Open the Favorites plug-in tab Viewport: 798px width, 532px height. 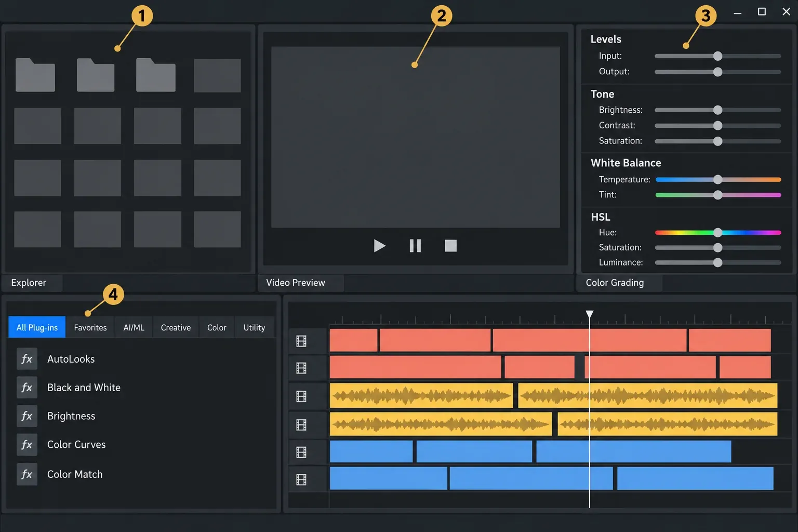[90, 327]
